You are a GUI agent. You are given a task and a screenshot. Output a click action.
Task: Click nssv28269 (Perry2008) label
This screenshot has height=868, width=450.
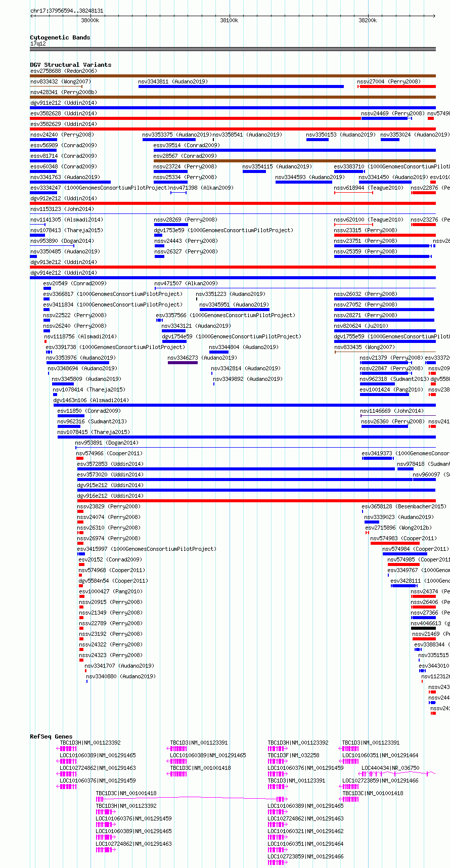[x=185, y=220]
